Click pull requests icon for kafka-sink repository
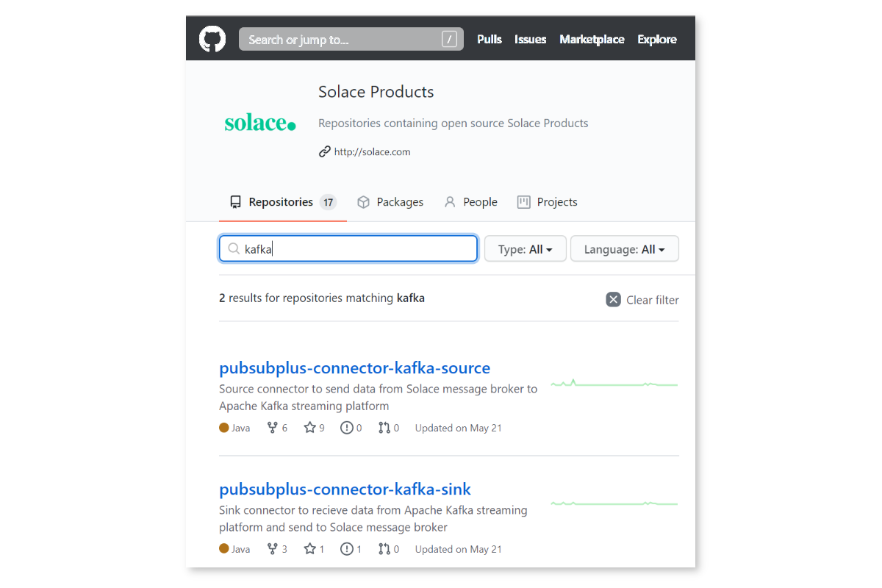Screen dimensions: 882x588 (x=384, y=549)
